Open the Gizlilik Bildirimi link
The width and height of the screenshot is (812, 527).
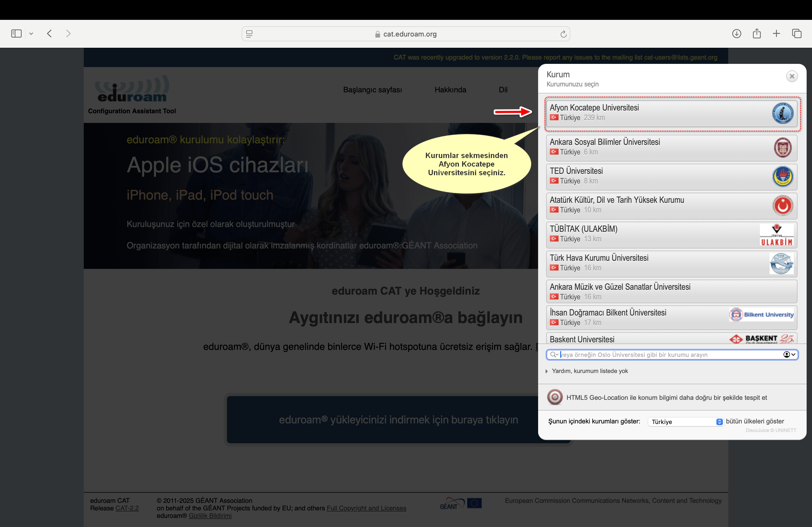coord(210,516)
